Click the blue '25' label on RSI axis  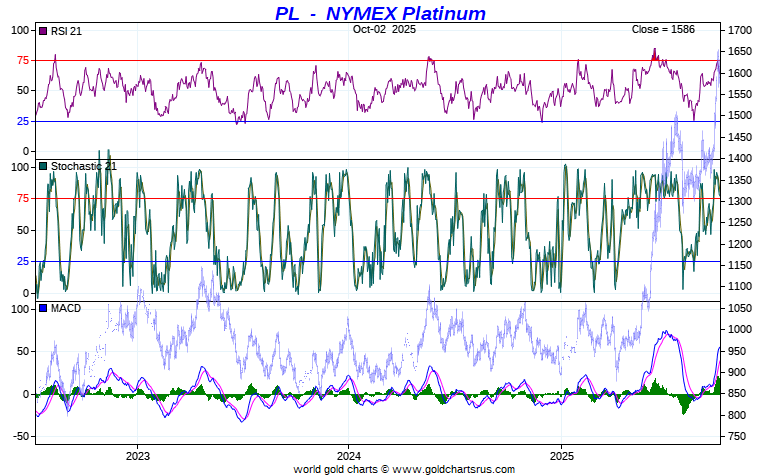click(23, 121)
